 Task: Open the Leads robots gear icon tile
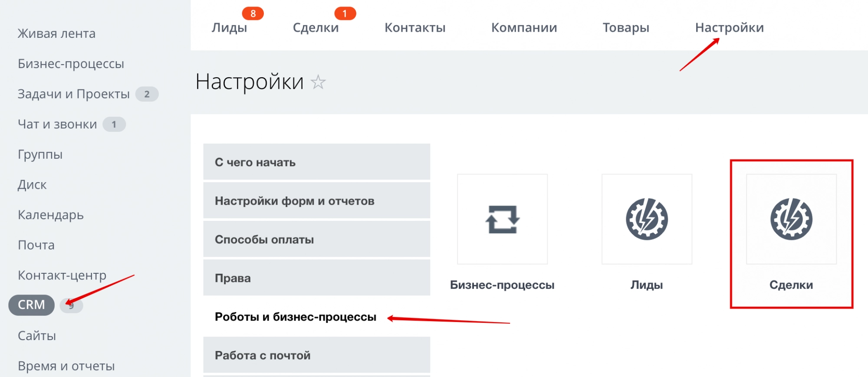coord(647,219)
